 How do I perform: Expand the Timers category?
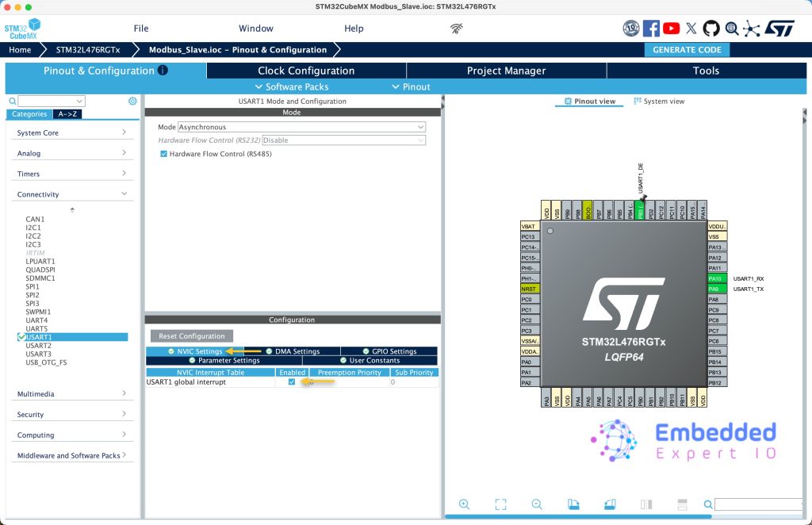coord(71,174)
